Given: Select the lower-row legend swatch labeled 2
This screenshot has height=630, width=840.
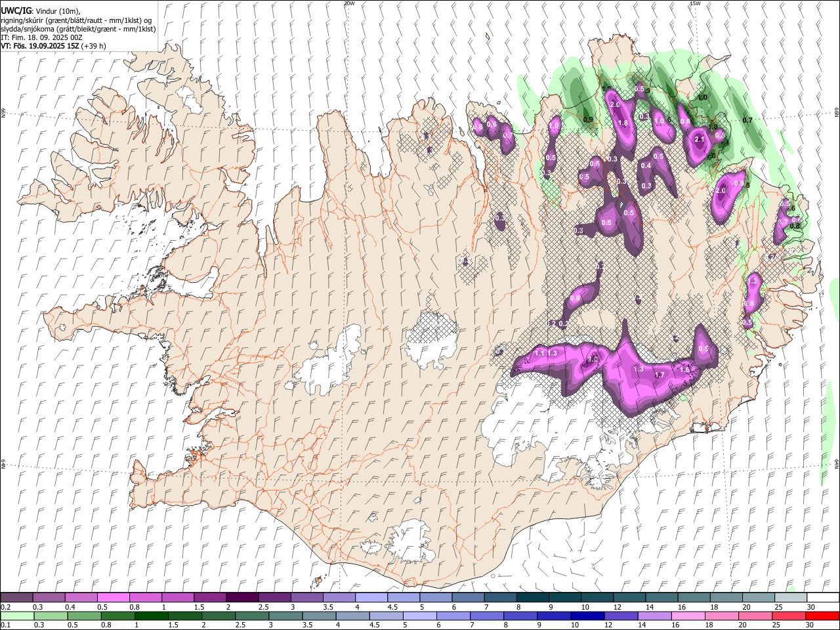Looking at the screenshot, I should click(219, 616).
